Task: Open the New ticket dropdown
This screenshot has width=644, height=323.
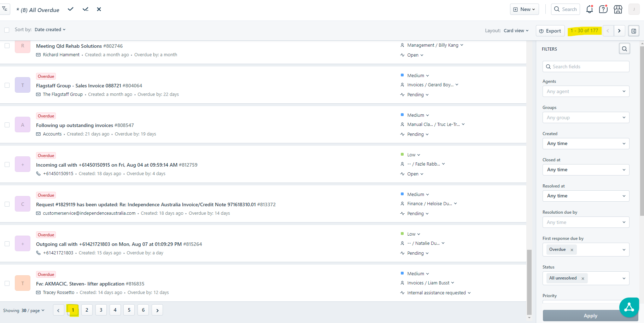Action: coord(524,9)
